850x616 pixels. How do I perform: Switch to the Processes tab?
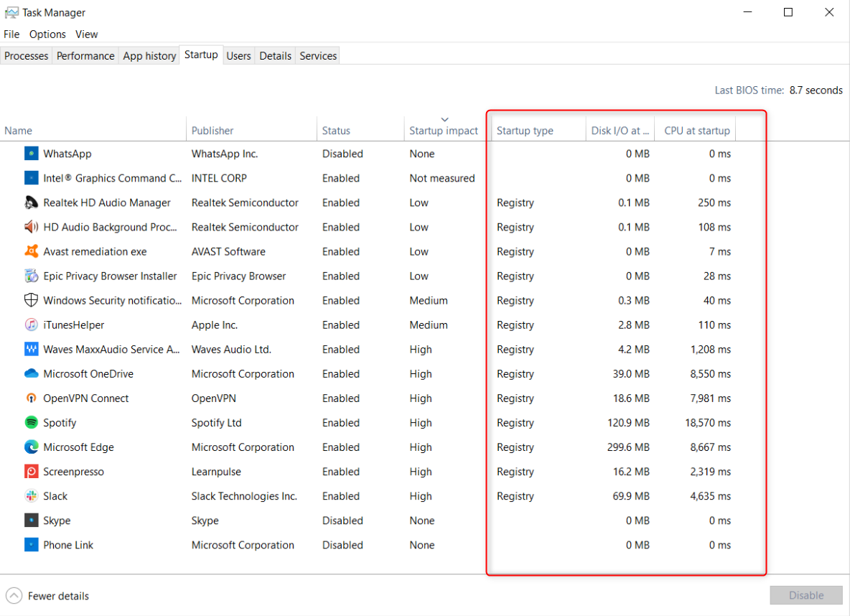[26, 56]
